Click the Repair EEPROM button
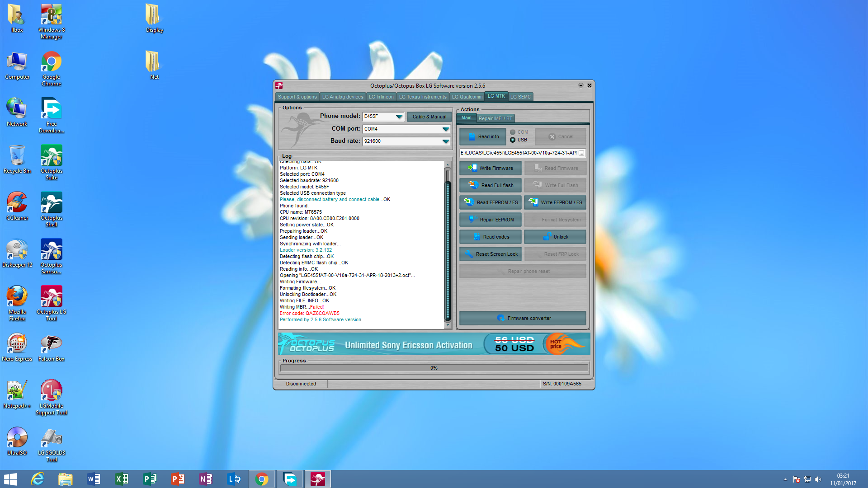 coord(491,220)
